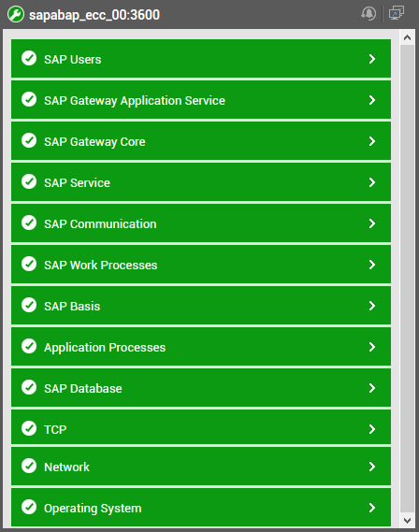Open the sapabap_ecc_00:3600 component title

[94, 15]
